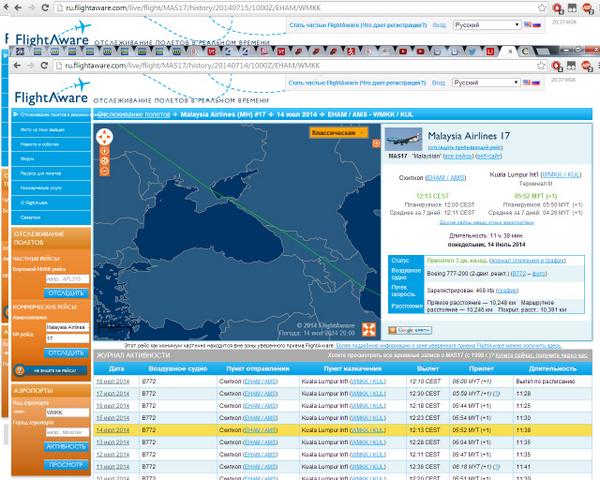Click the last red extension icon in the rear window
Screen dimensions: 600x480
coord(588,8)
